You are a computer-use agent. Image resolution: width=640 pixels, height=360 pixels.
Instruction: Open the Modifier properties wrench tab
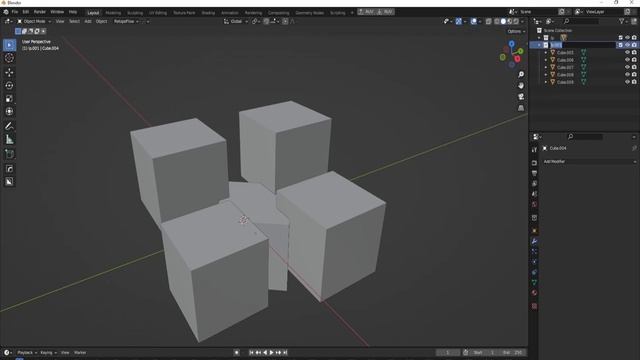[534, 241]
